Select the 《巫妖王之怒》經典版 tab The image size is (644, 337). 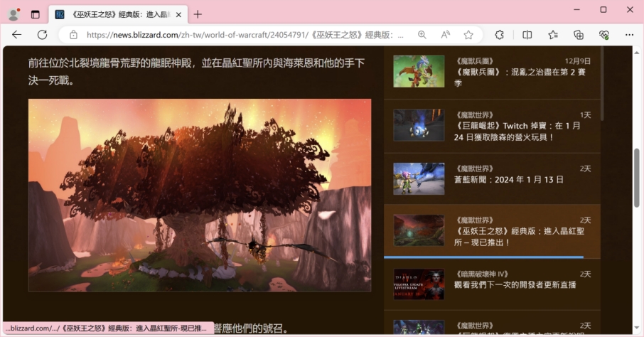pyautogui.click(x=118, y=15)
